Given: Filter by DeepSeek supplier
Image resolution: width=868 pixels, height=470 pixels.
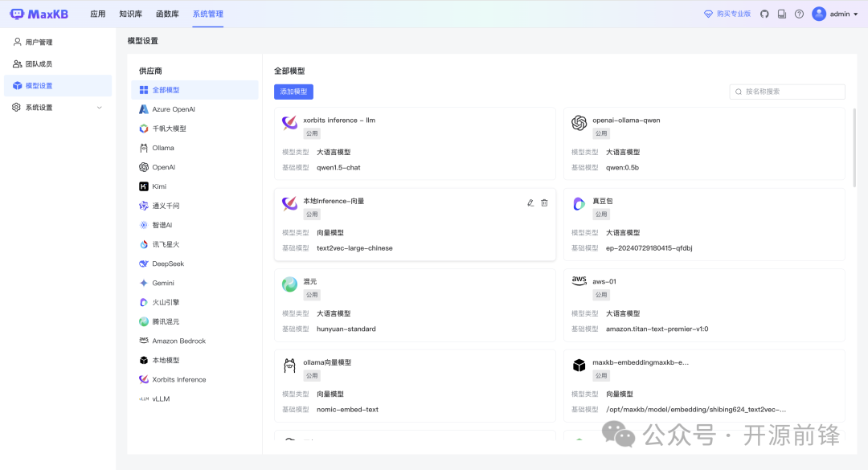Looking at the screenshot, I should pyautogui.click(x=168, y=264).
